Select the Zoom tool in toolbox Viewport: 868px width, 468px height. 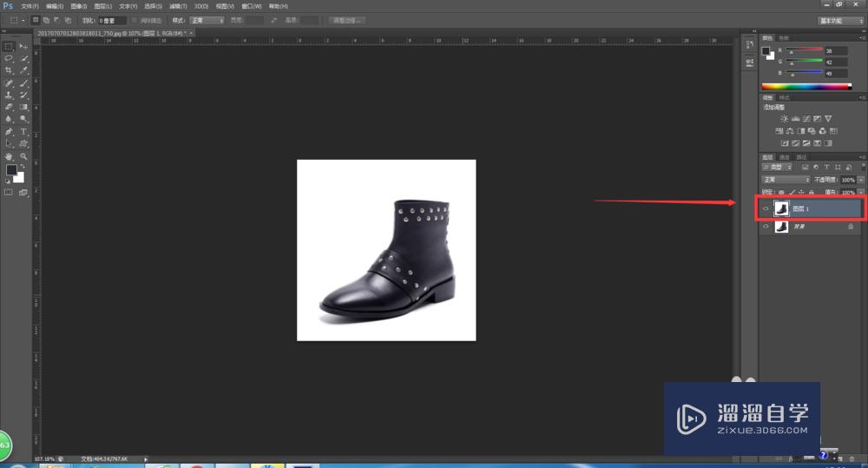point(23,156)
